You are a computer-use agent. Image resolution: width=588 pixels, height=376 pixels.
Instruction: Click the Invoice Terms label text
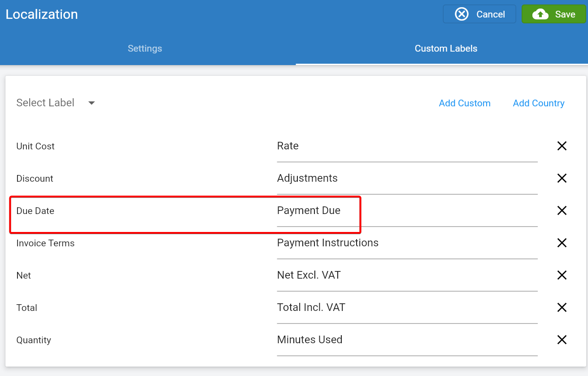click(x=45, y=243)
